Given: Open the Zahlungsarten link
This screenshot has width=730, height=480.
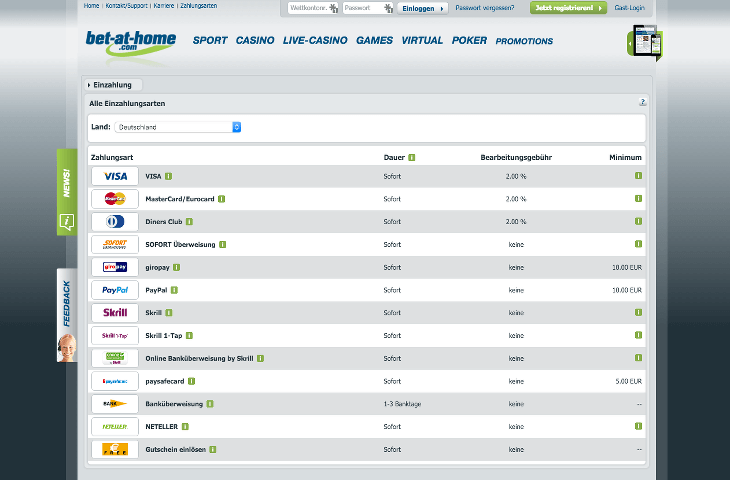Looking at the screenshot, I should tap(198, 6).
